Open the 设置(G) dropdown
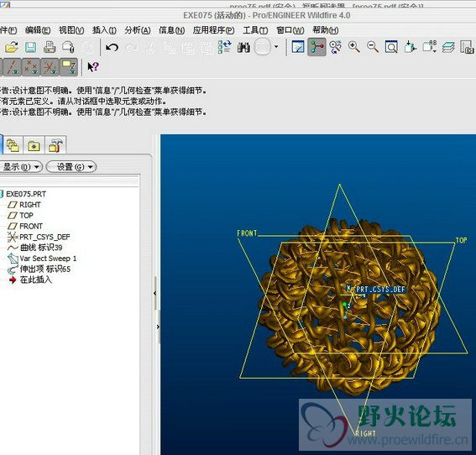This screenshot has width=476, height=455. (x=71, y=167)
